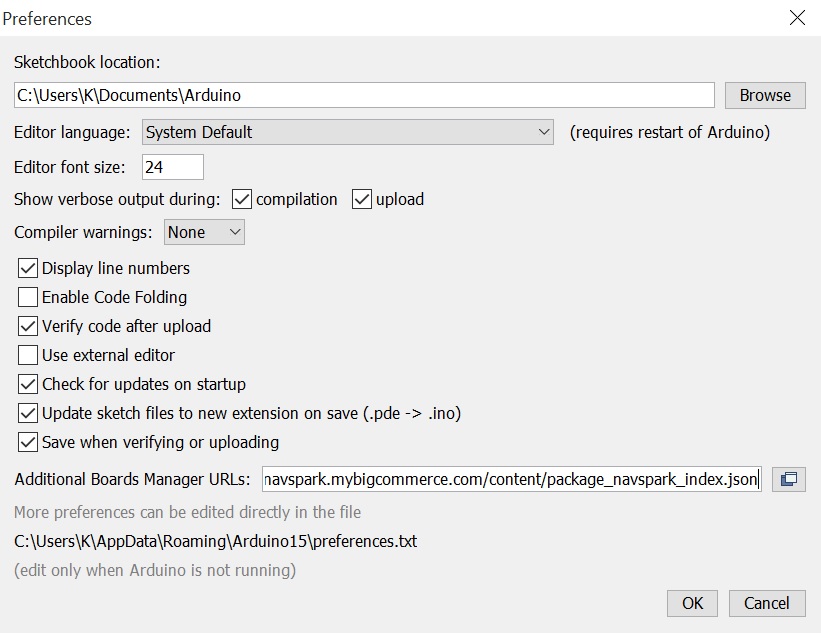Click '(edit only when Arduino is not running)' text
This screenshot has width=821, height=633.
coord(155,570)
